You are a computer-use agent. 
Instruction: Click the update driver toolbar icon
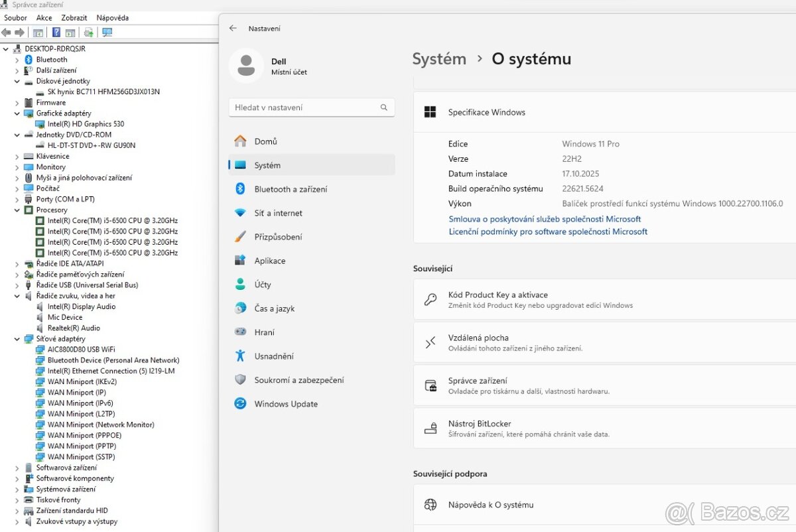(x=88, y=32)
